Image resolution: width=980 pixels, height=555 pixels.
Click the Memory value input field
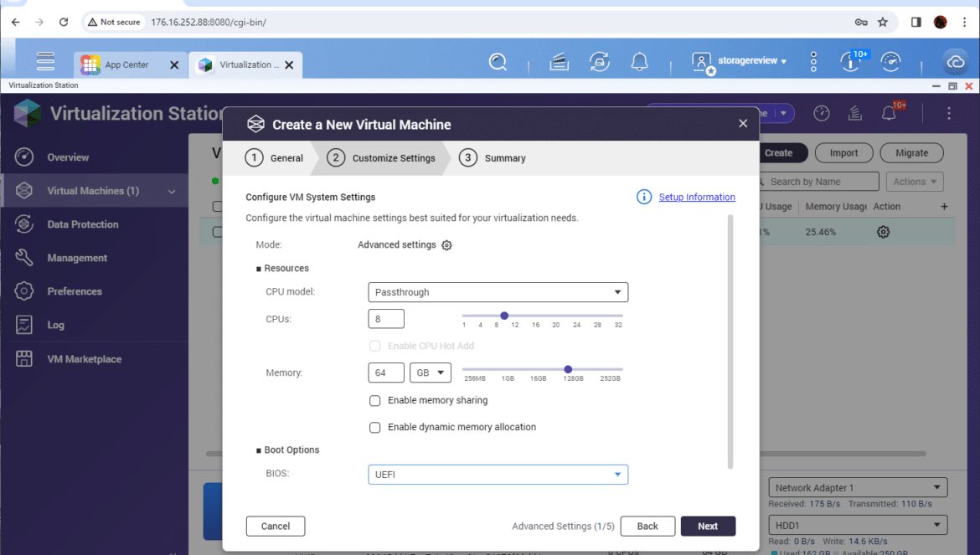pyautogui.click(x=386, y=373)
